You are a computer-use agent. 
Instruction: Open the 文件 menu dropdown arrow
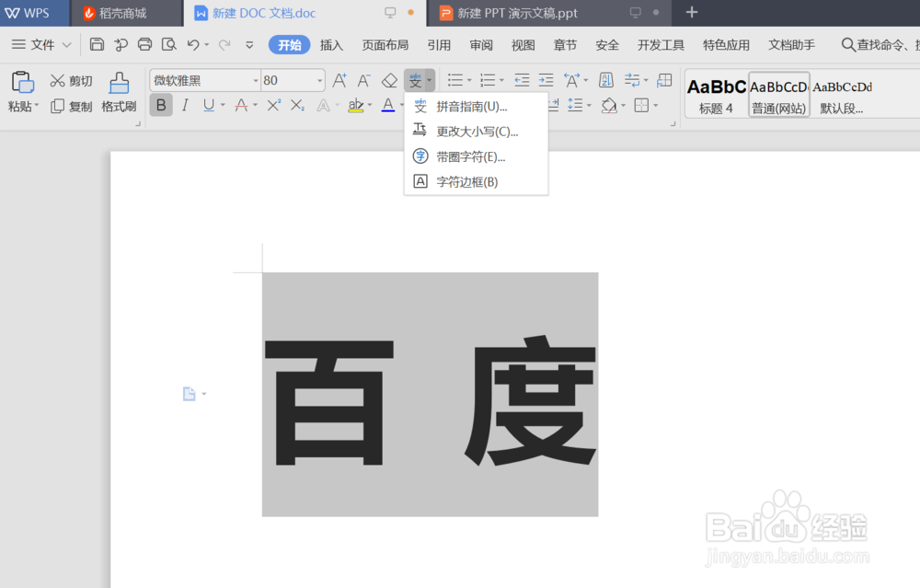tap(67, 44)
